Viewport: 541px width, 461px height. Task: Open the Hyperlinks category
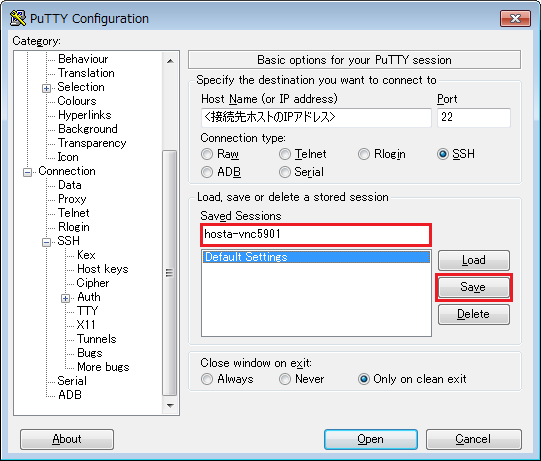point(85,115)
